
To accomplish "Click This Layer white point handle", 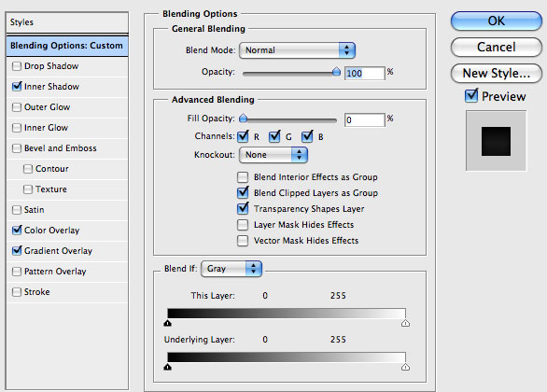I will [x=405, y=323].
